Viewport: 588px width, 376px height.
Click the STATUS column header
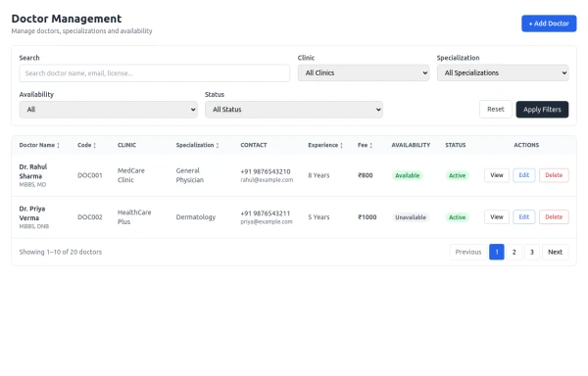456,145
